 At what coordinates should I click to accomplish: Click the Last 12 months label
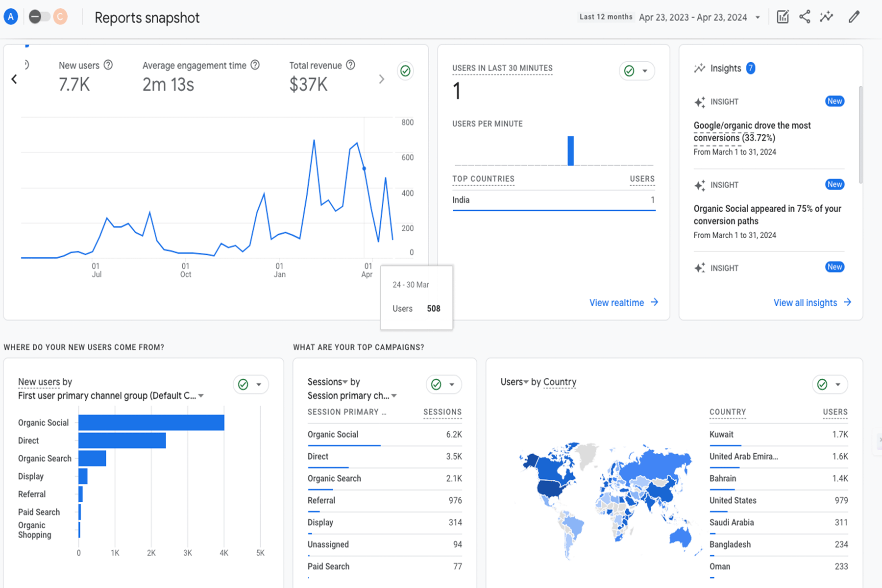click(606, 17)
